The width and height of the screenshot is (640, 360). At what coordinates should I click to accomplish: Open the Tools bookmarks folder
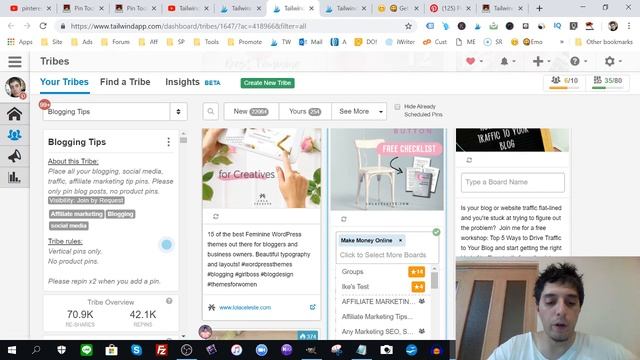click(x=206, y=42)
